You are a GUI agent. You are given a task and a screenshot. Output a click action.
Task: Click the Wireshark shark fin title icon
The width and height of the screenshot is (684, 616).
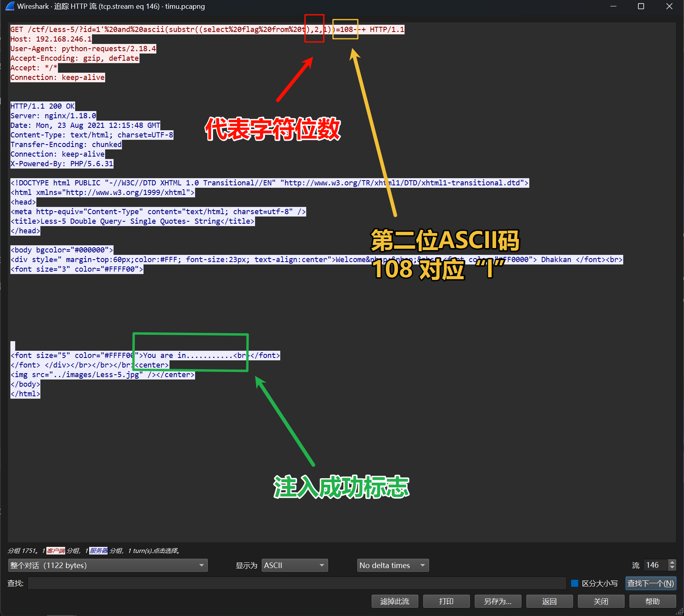tap(10, 6)
